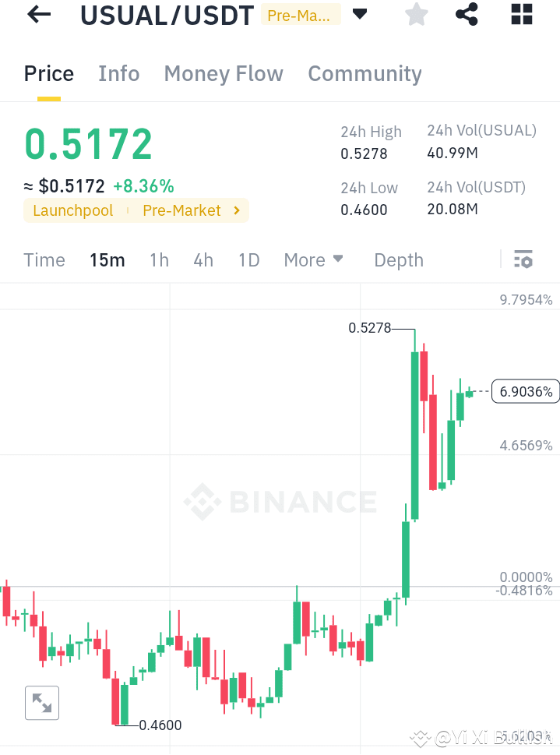This screenshot has height=755, width=560.
Task: Click the markets grid icon
Action: [x=520, y=15]
